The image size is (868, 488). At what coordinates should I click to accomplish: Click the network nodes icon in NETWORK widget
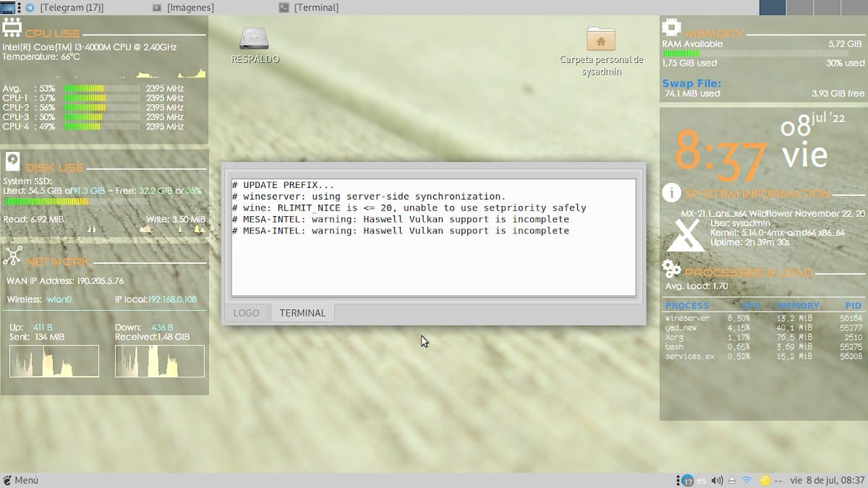(x=12, y=257)
